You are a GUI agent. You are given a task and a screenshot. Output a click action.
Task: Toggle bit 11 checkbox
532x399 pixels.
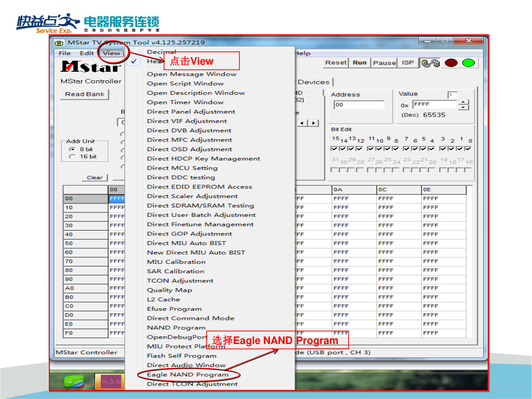point(371,149)
